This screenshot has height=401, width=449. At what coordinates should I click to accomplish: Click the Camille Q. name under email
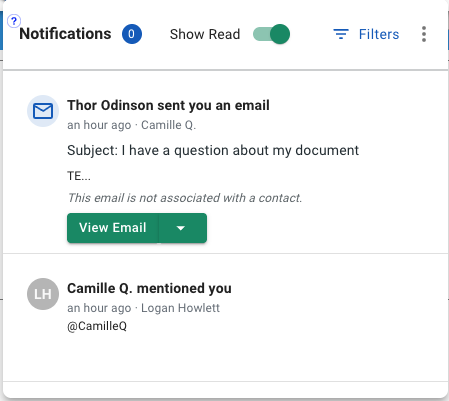tap(168, 125)
